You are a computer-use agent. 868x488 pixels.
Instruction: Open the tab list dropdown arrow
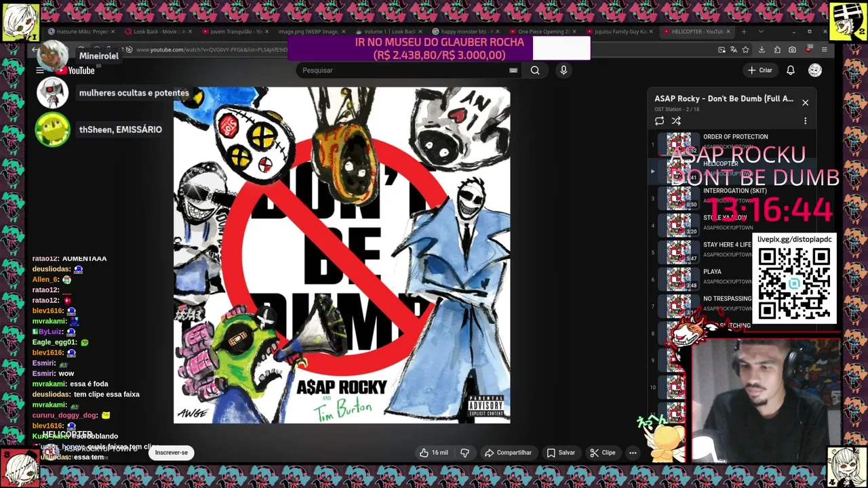(x=761, y=32)
